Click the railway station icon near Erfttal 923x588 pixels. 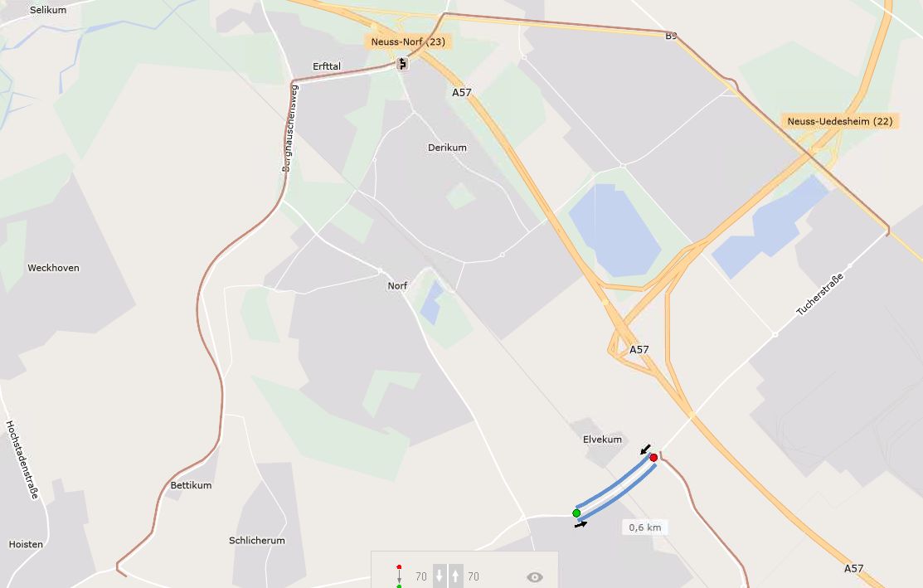pyautogui.click(x=402, y=63)
